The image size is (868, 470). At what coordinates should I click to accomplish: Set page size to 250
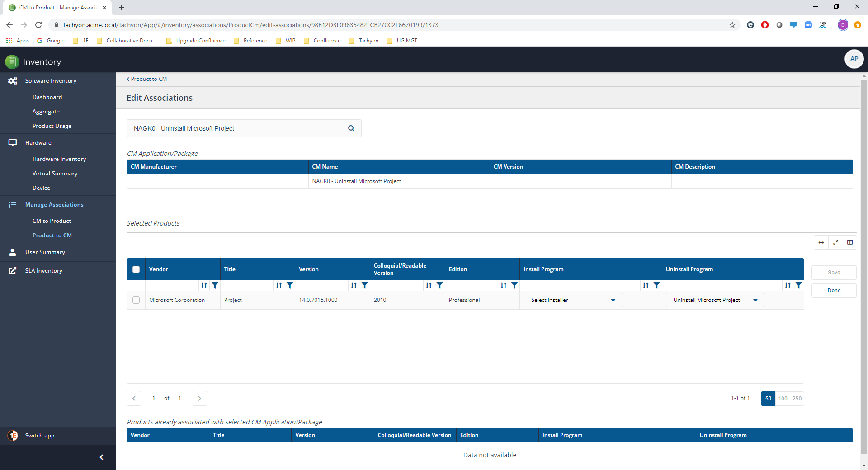coord(797,399)
